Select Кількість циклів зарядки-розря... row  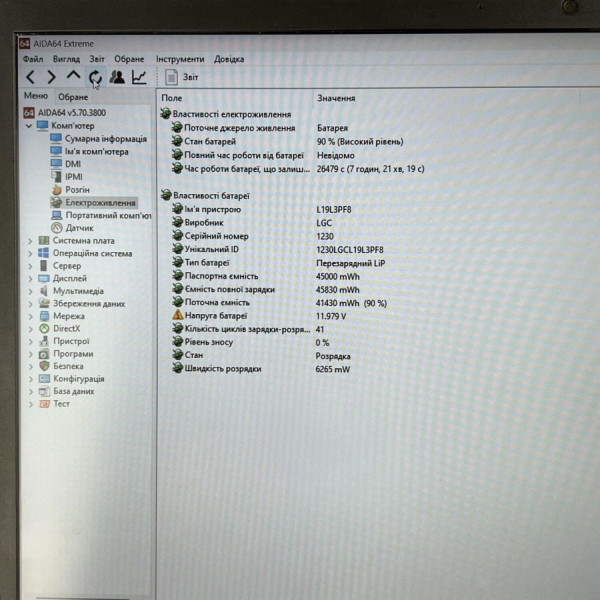click(248, 329)
